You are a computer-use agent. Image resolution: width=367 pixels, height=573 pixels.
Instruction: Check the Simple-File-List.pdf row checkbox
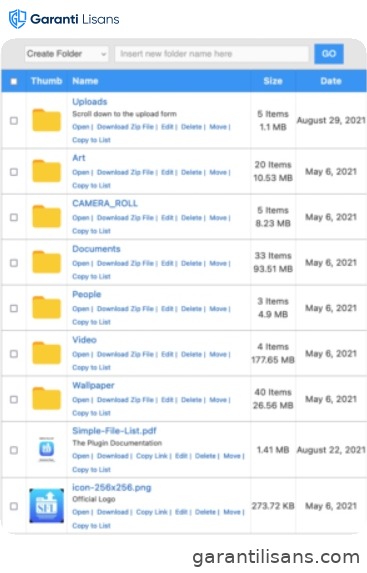[14, 450]
